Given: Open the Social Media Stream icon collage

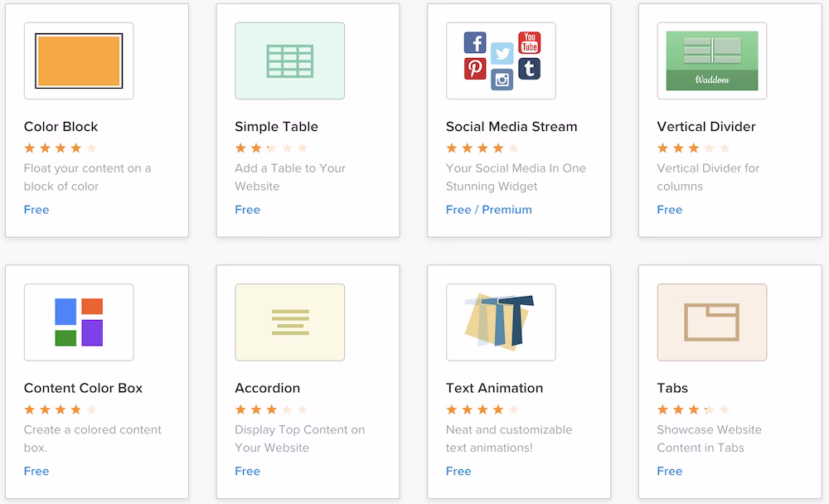Looking at the screenshot, I should 502,61.
